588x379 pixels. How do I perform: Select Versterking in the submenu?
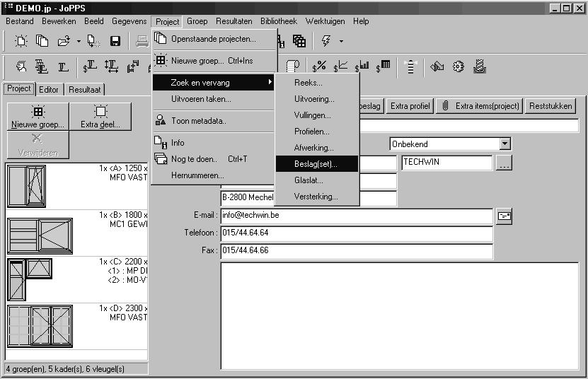(x=317, y=197)
